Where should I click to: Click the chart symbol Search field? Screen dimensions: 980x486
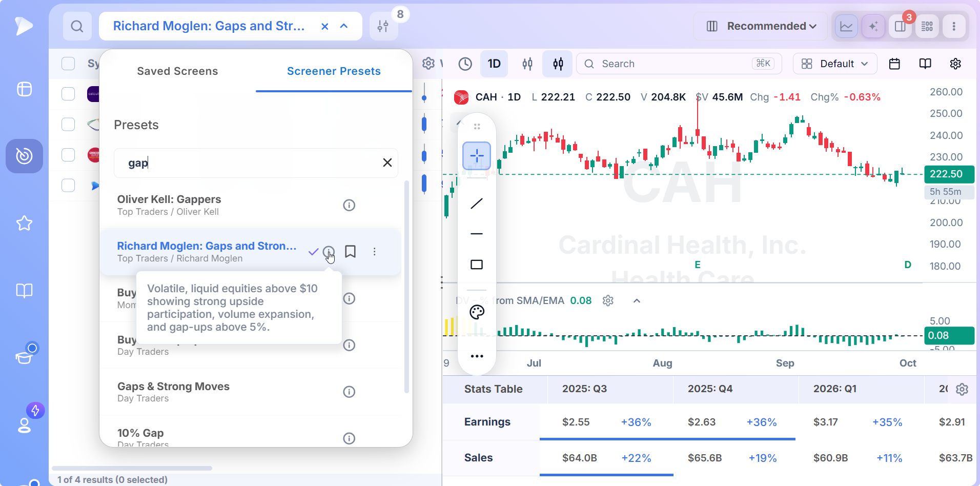point(679,64)
